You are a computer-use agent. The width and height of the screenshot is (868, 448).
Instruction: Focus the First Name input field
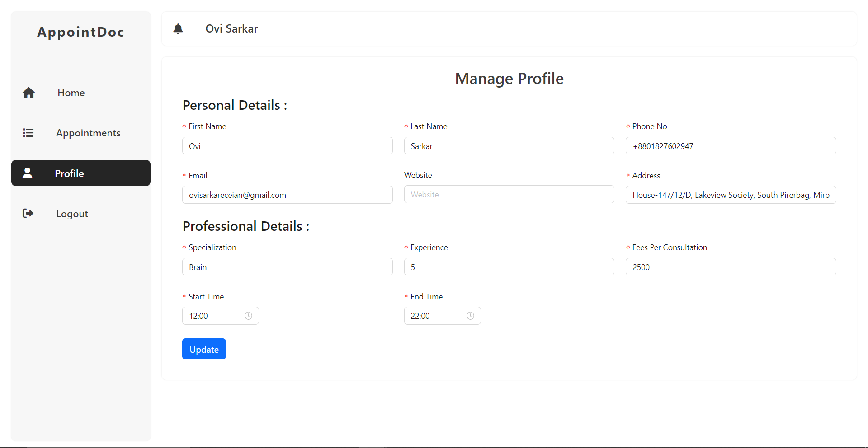[x=288, y=146]
